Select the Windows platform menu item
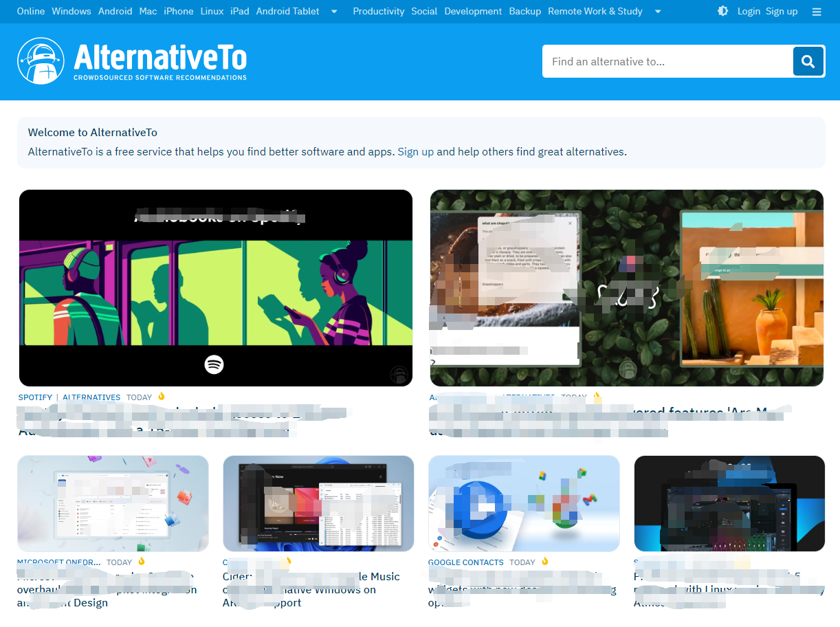 pyautogui.click(x=71, y=11)
